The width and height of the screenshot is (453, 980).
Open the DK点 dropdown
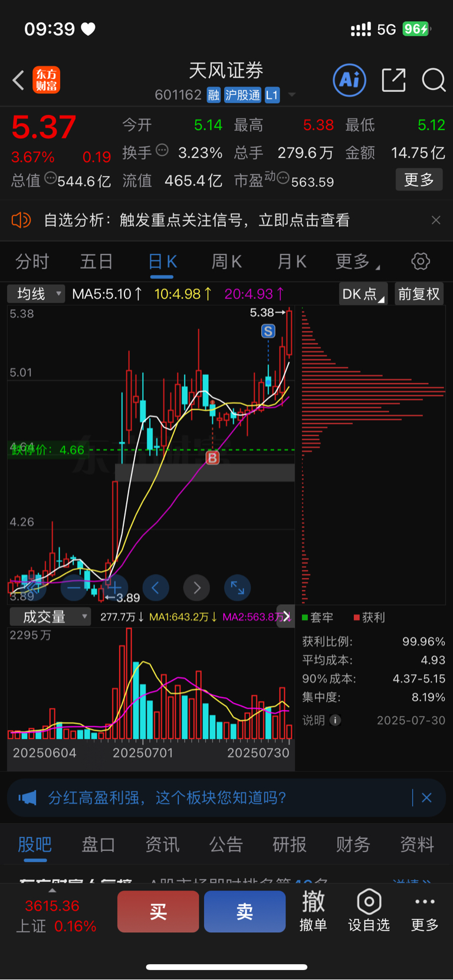363,293
